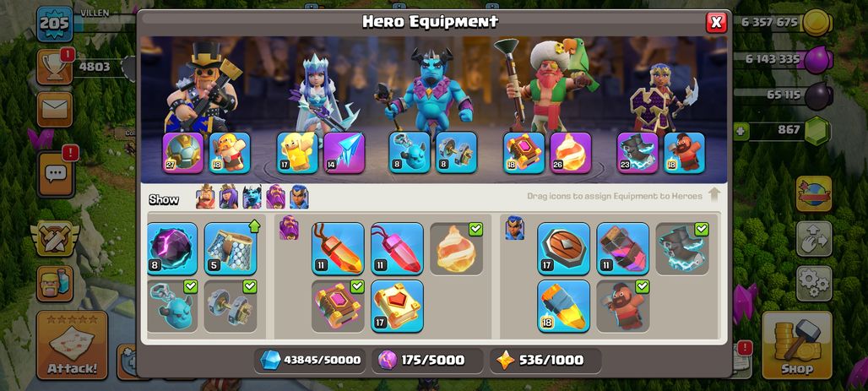
Task: Tap the Attack! button
Action: pos(72,345)
